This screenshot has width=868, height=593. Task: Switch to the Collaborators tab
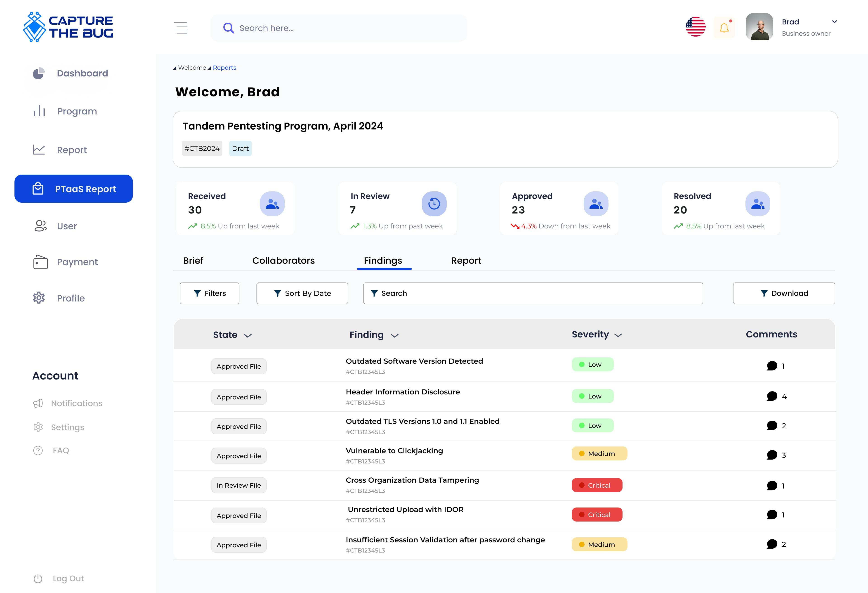tap(283, 261)
